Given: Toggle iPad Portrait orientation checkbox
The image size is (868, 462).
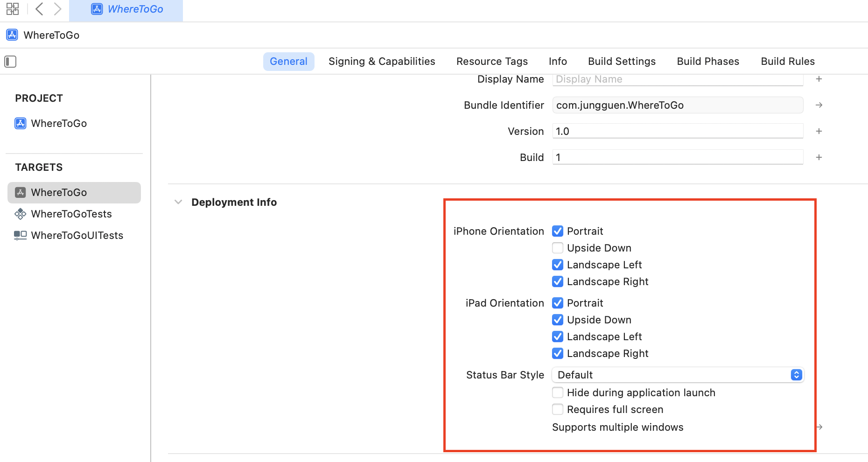Looking at the screenshot, I should click(557, 303).
